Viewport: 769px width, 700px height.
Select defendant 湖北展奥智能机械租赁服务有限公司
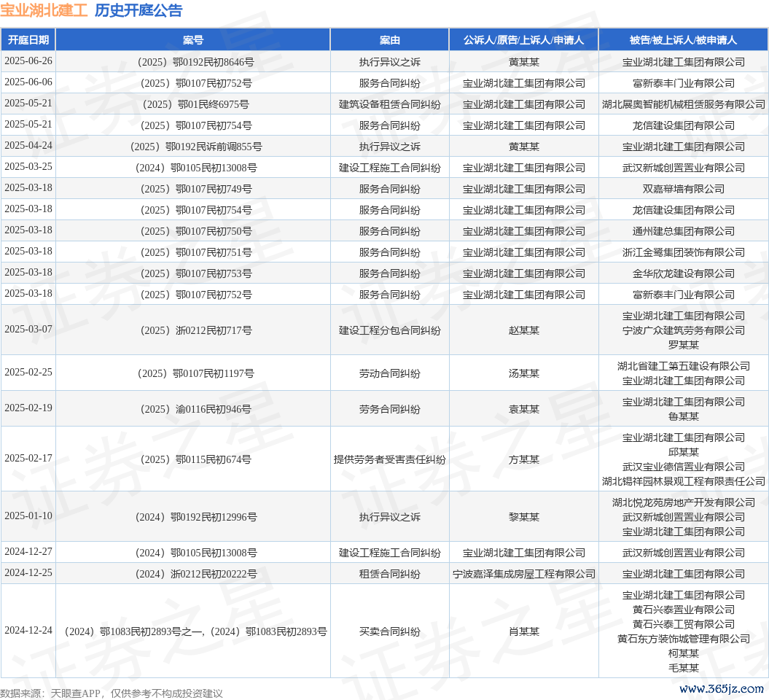tap(683, 104)
